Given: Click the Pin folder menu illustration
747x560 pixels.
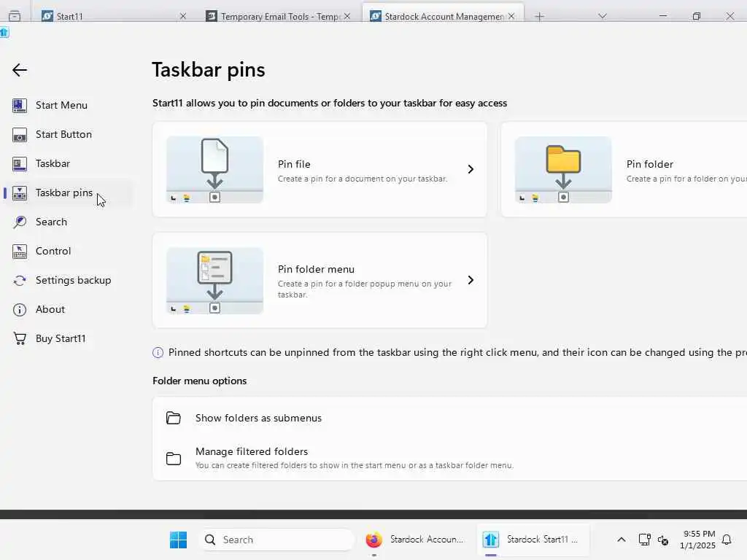Looking at the screenshot, I should coord(215,281).
